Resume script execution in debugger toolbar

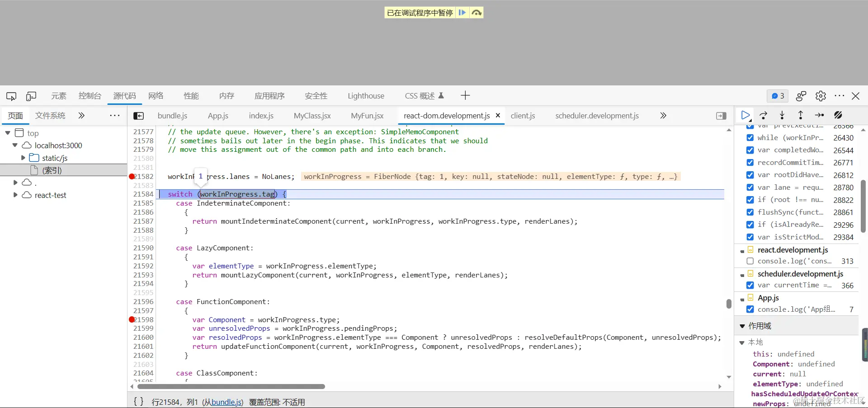tap(745, 115)
